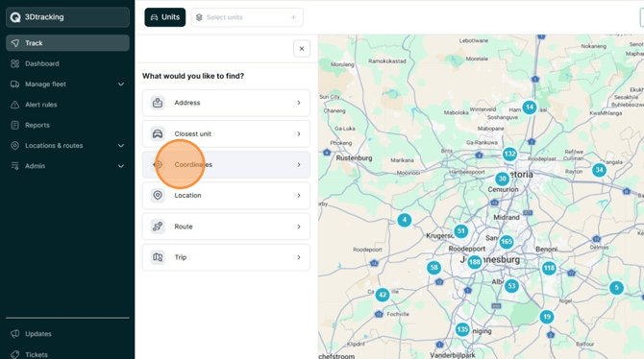
Task: Click the 3Dtracking logo icon
Action: 15,17
